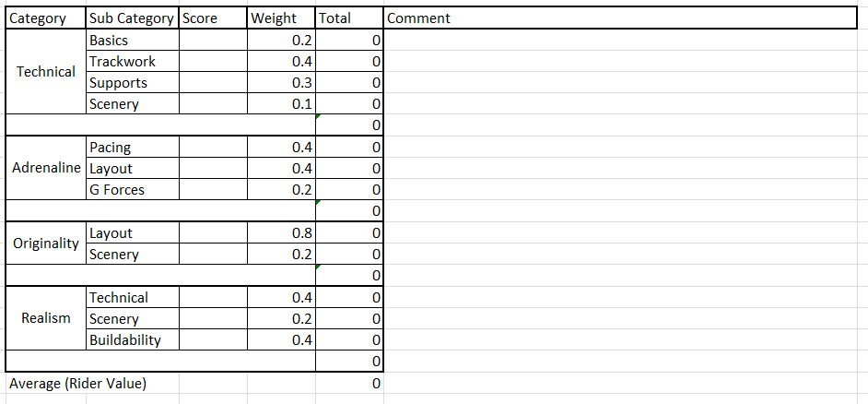Select the 0.8 weight cell for Originality Layout
Image resolution: width=868 pixels, height=404 pixels.
(282, 233)
